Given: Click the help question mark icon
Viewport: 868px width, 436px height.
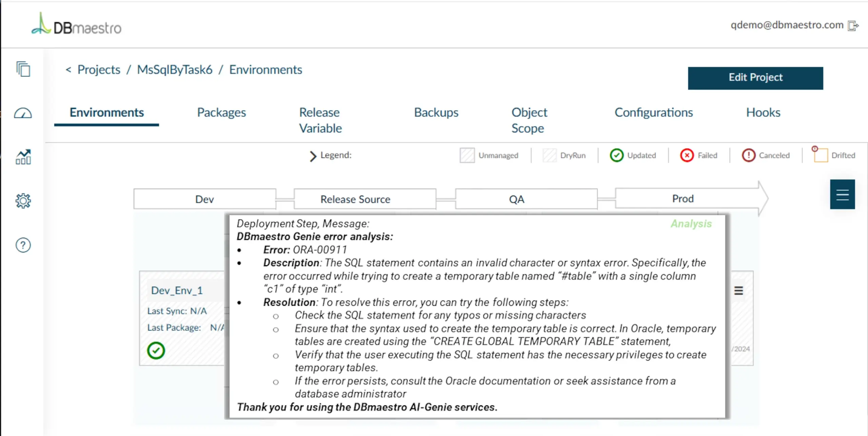Looking at the screenshot, I should [23, 245].
